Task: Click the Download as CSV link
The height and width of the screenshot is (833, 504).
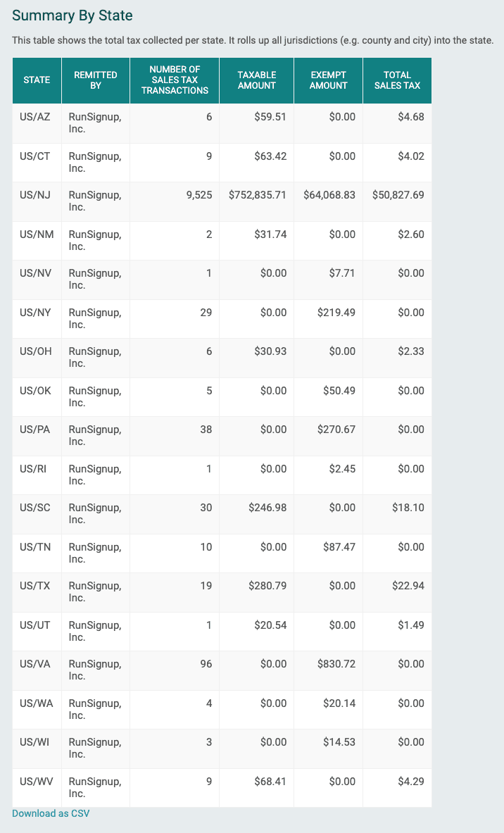Action: (50, 813)
